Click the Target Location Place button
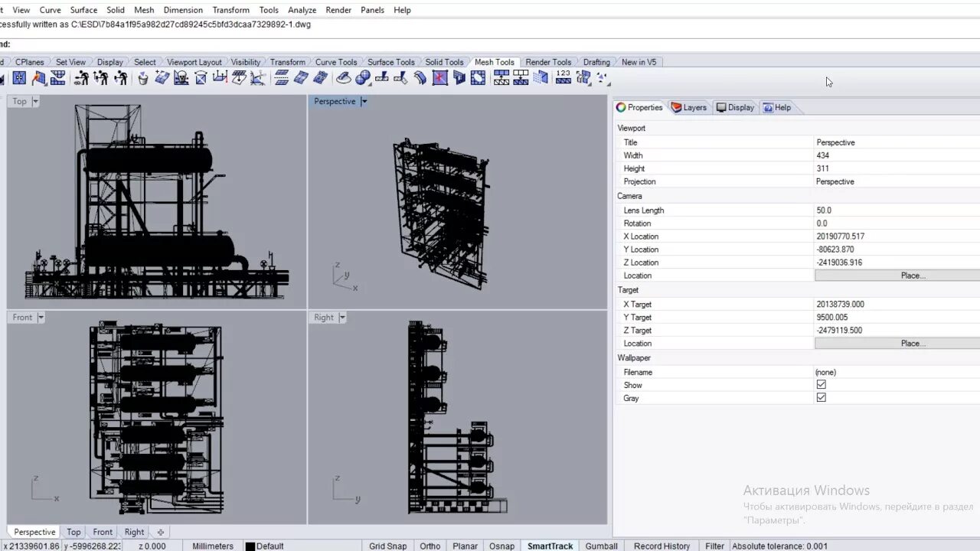 click(897, 344)
